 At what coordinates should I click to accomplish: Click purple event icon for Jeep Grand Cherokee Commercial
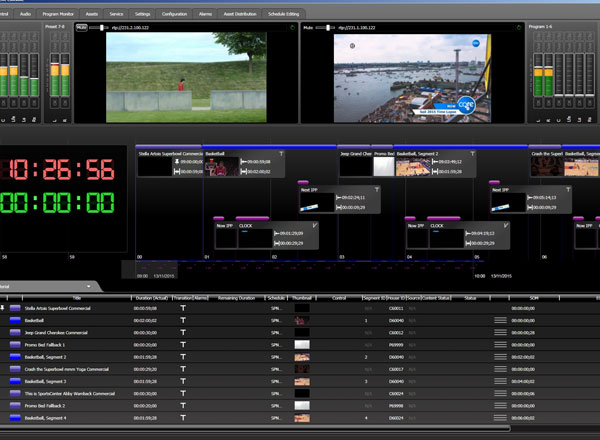point(15,332)
